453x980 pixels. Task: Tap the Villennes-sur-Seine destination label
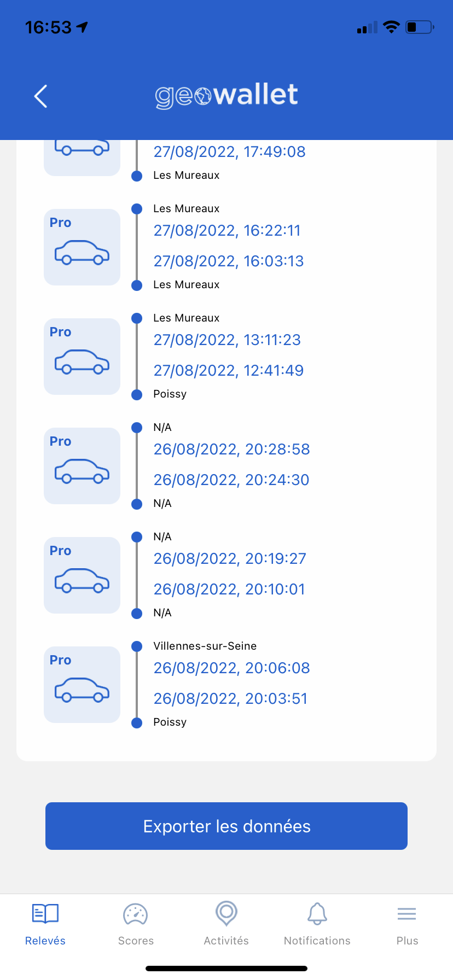(205, 646)
